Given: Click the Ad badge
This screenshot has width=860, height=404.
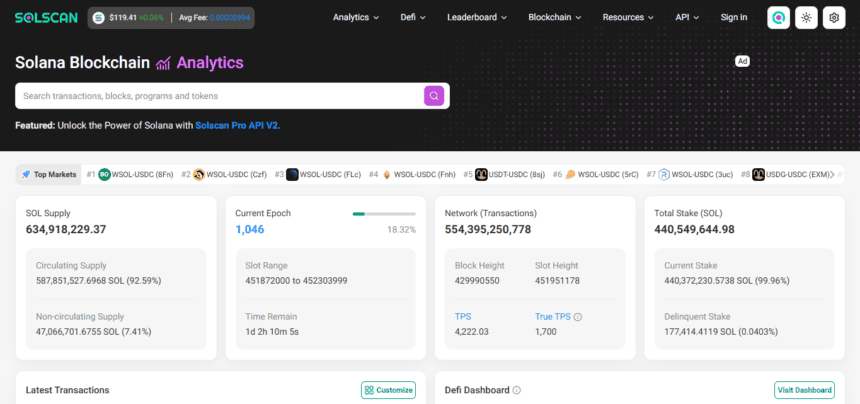Looking at the screenshot, I should pos(742,61).
